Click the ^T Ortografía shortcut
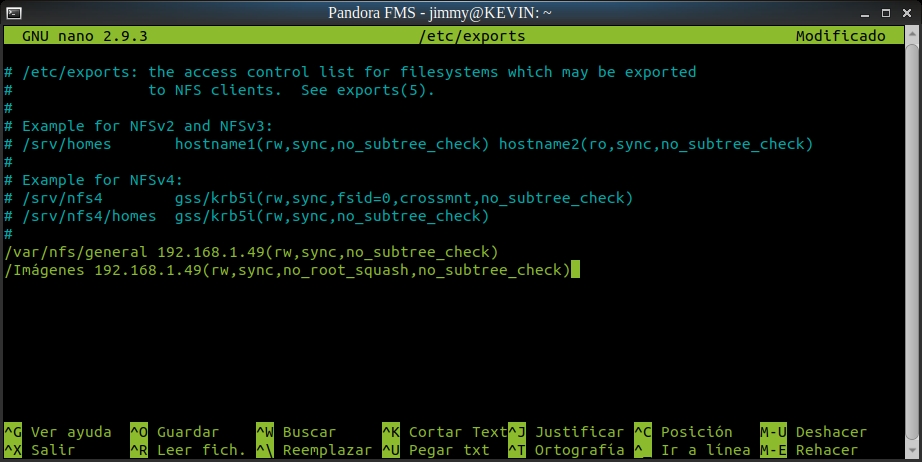Screen dimensions: 922x462 tap(565, 450)
